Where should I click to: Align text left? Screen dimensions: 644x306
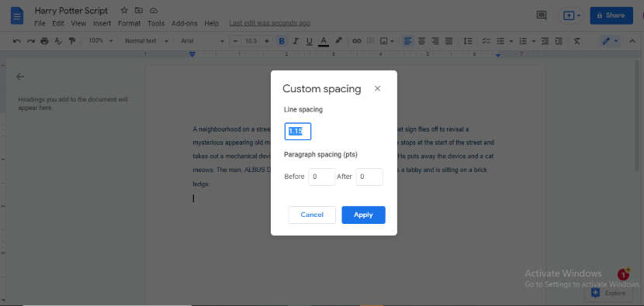[407, 41]
